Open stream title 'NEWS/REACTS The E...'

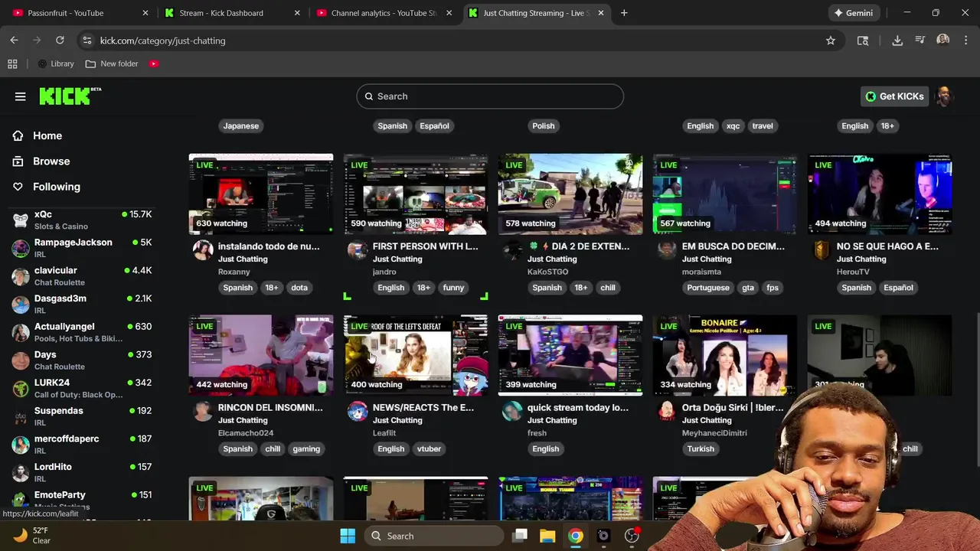click(x=423, y=408)
